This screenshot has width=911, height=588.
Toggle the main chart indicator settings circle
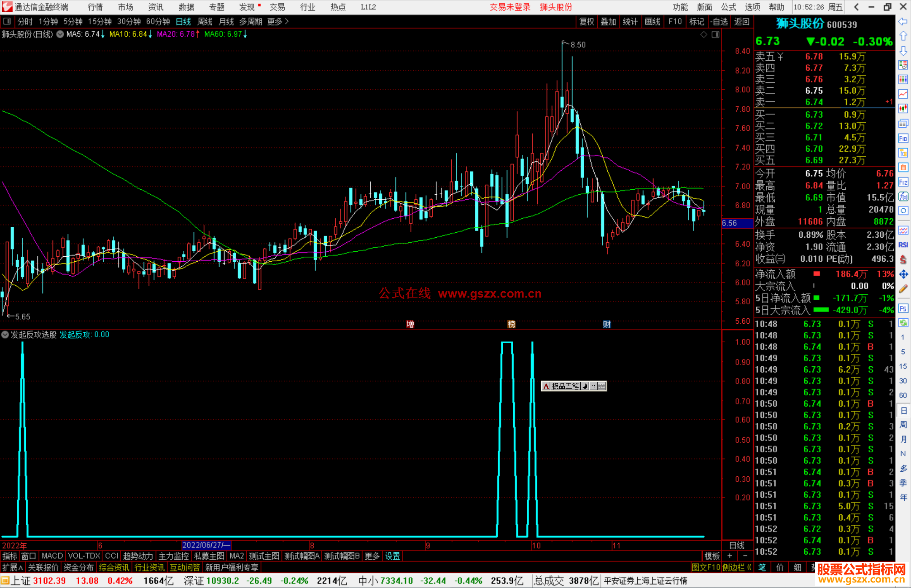[60, 34]
